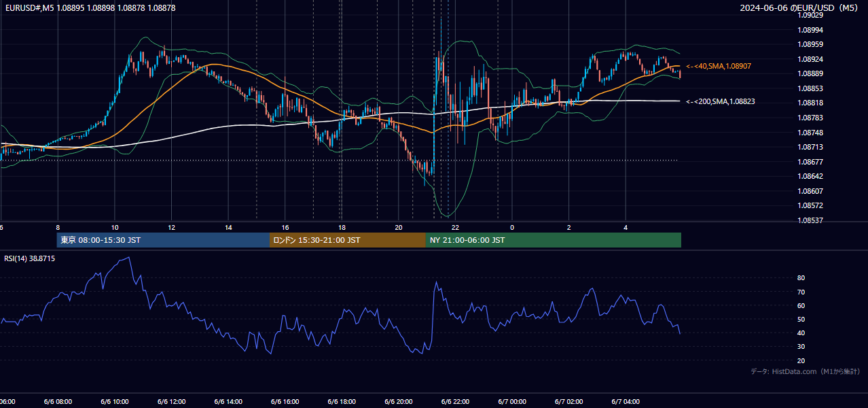This screenshot has height=408, width=868.
Task: Select the NY 21:00-06:00 JST session bar
Action: [554, 240]
